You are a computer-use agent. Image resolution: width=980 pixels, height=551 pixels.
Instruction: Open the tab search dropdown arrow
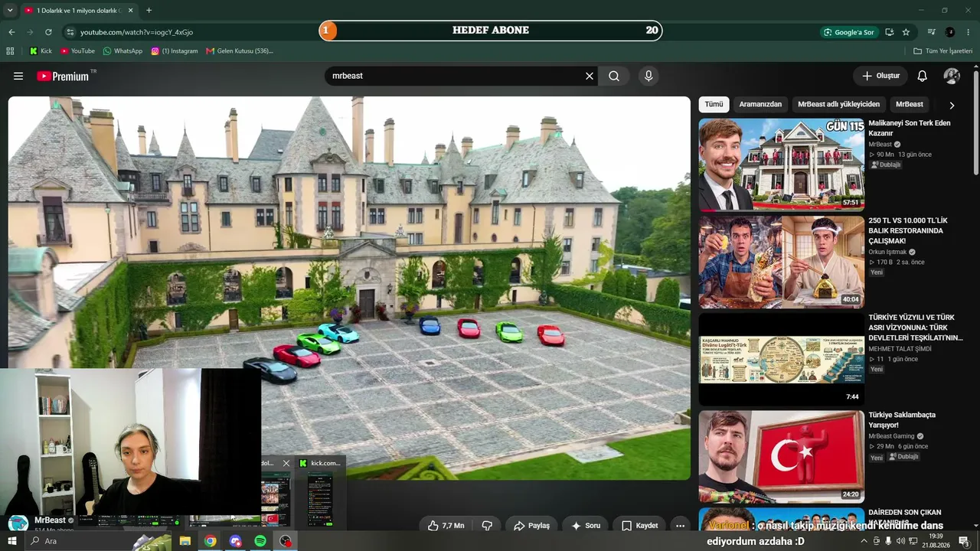pos(10,11)
